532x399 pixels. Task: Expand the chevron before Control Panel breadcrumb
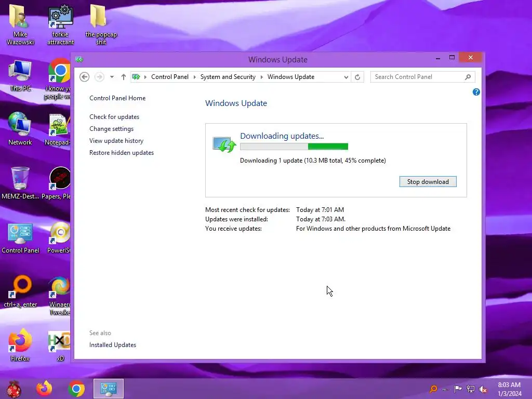(145, 77)
